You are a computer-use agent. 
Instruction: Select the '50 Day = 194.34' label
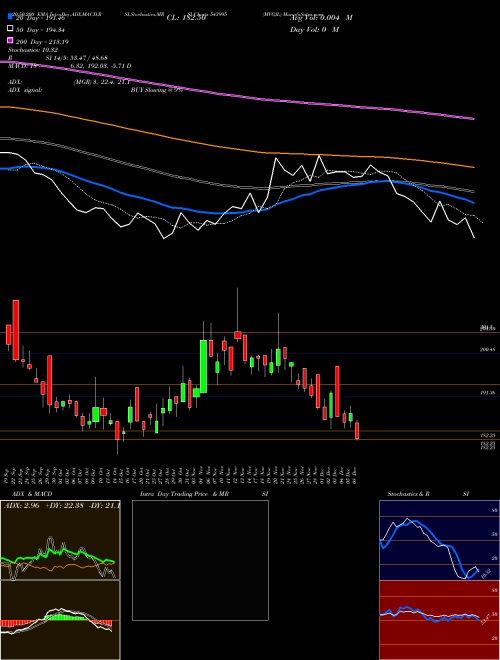40,29
